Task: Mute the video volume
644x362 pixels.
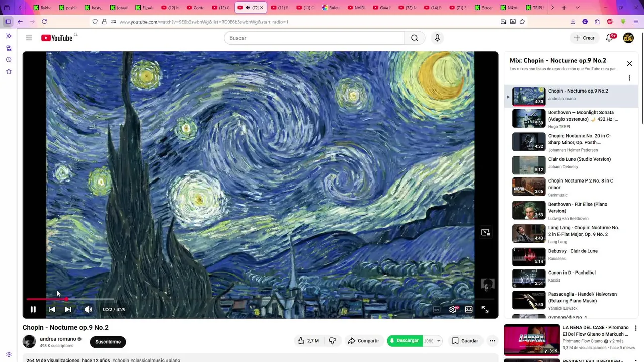Action: coord(88,309)
